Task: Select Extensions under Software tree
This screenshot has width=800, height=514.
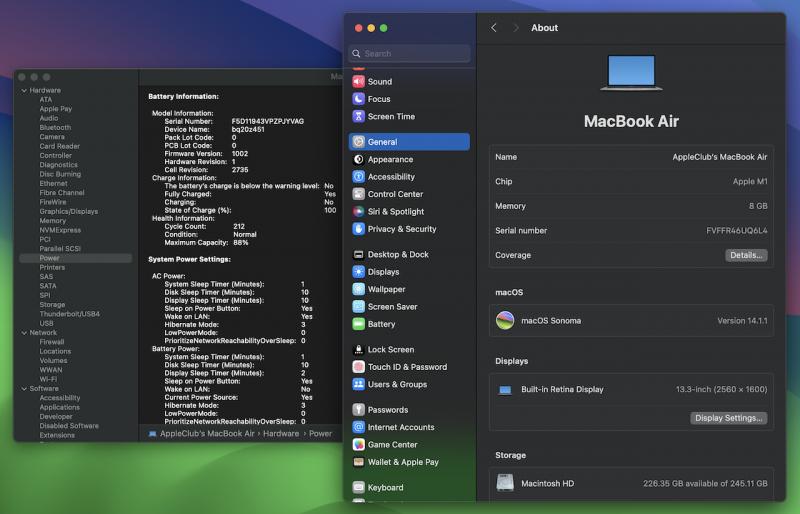Action: point(57,435)
